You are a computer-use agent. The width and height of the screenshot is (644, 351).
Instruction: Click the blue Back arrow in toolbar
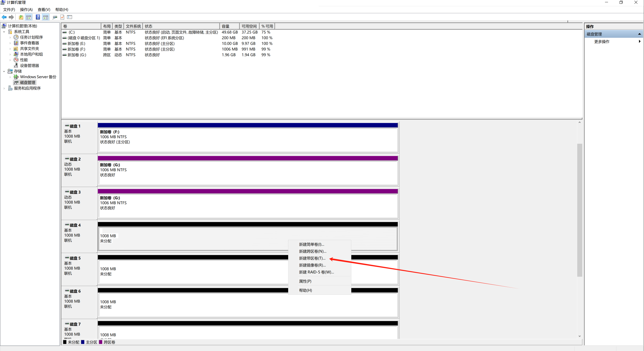(x=4, y=17)
